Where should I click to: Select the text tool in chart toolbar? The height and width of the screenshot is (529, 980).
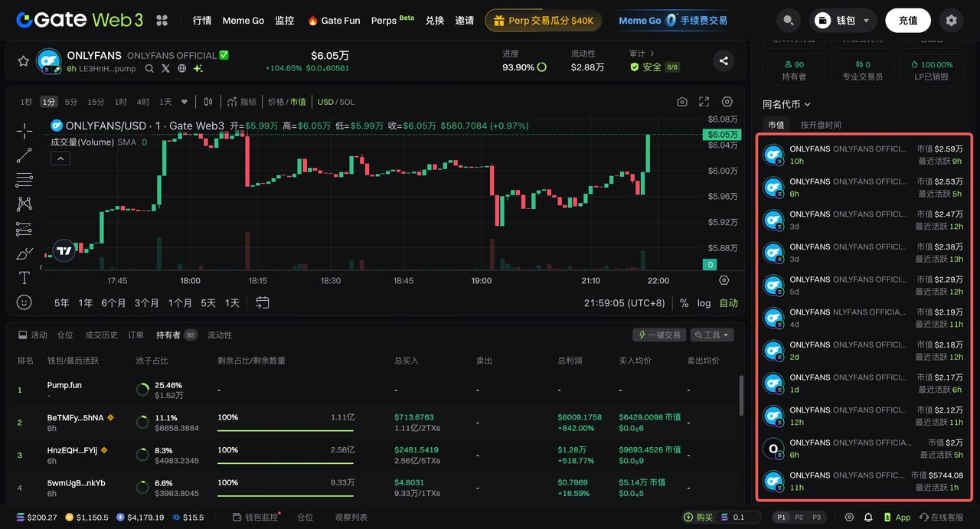pyautogui.click(x=24, y=278)
